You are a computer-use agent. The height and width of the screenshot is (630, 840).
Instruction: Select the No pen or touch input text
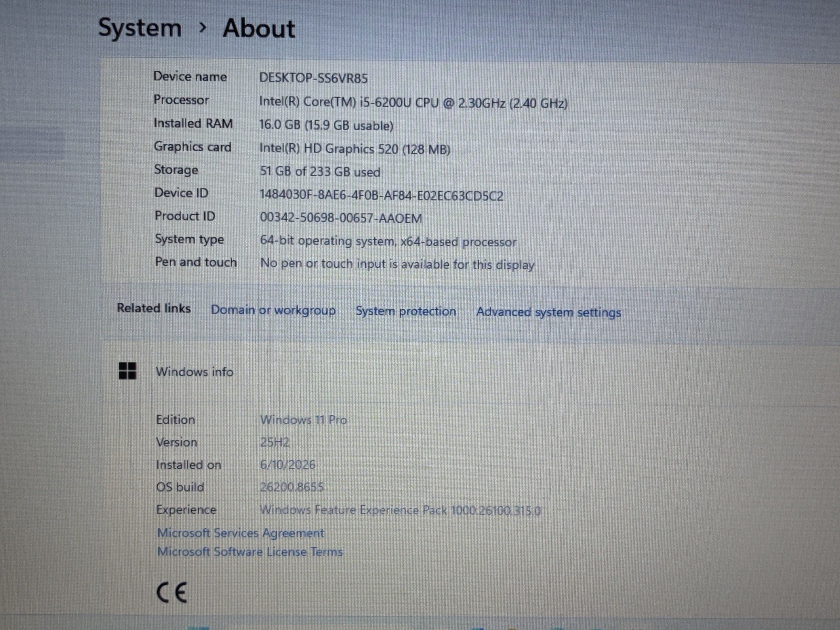[397, 264]
